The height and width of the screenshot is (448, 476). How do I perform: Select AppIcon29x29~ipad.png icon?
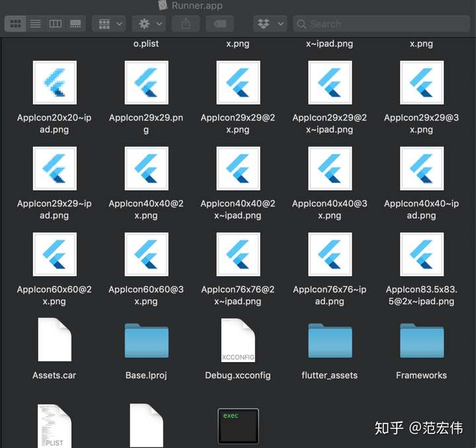55,168
